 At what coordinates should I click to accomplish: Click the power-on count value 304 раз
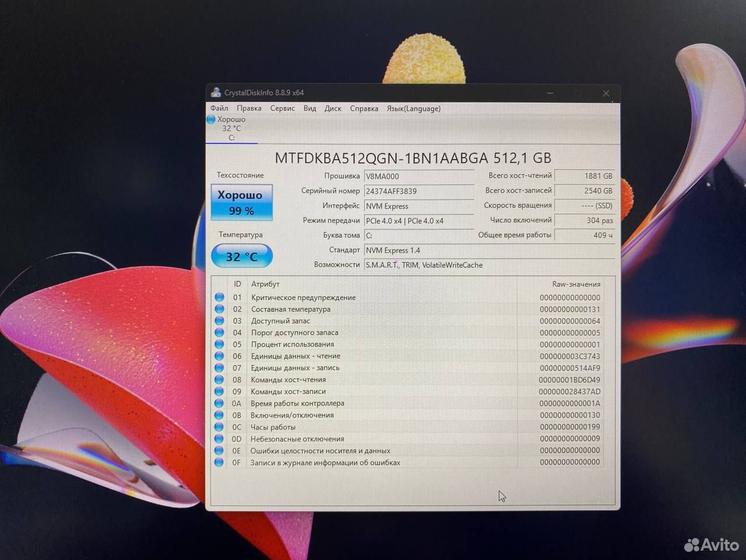[x=585, y=220]
